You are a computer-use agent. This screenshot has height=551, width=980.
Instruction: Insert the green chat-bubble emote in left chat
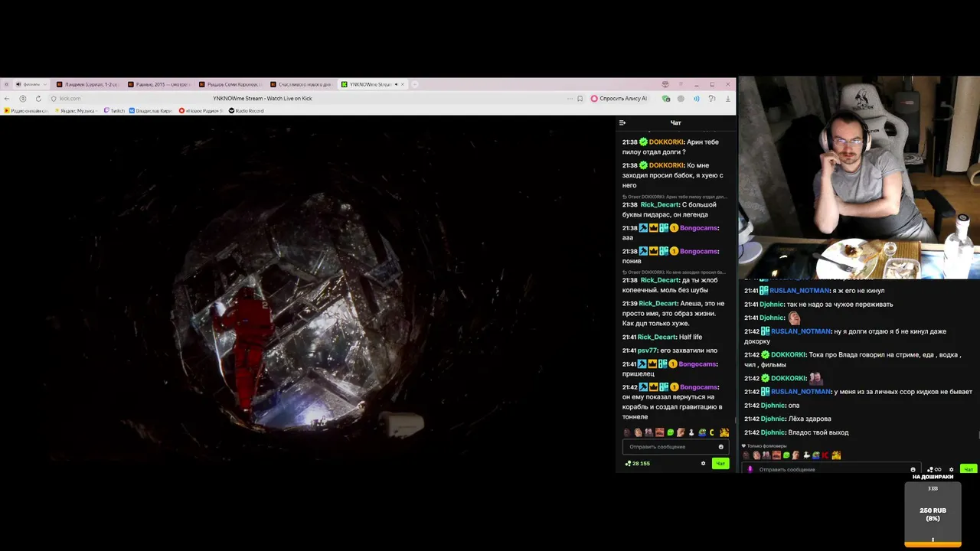click(671, 432)
